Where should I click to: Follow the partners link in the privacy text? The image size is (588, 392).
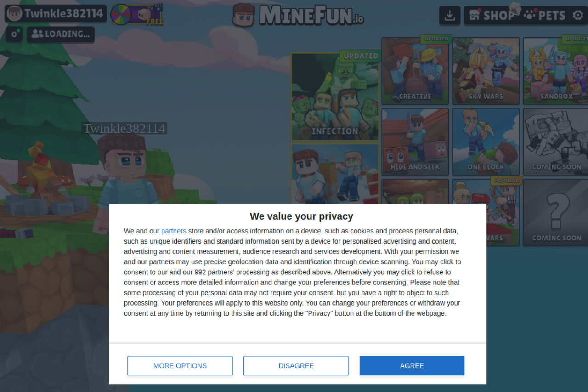coord(174,231)
